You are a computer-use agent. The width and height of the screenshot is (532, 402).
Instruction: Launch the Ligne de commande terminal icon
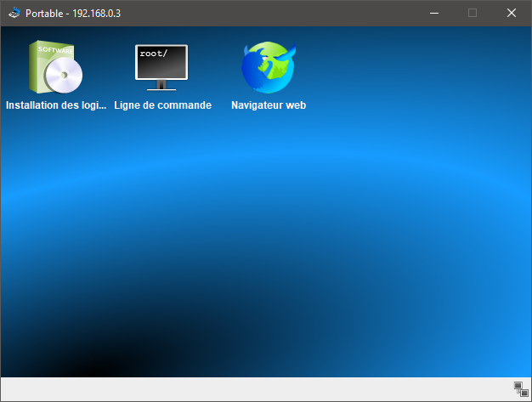click(x=161, y=67)
